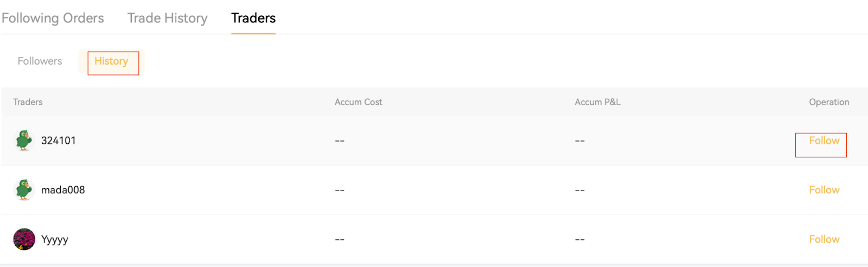Image resolution: width=868 pixels, height=267 pixels.
Task: Click the Accum P&L column header
Action: point(597,102)
